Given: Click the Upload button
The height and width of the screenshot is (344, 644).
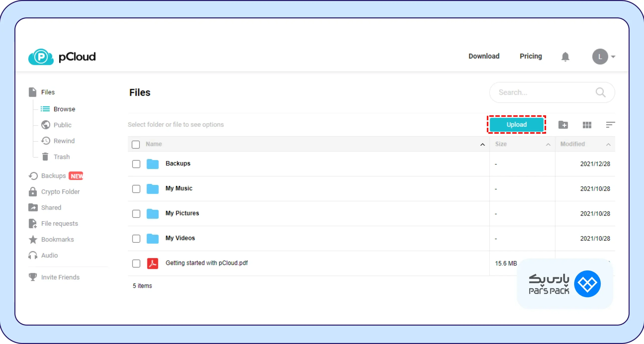Looking at the screenshot, I should 516,125.
